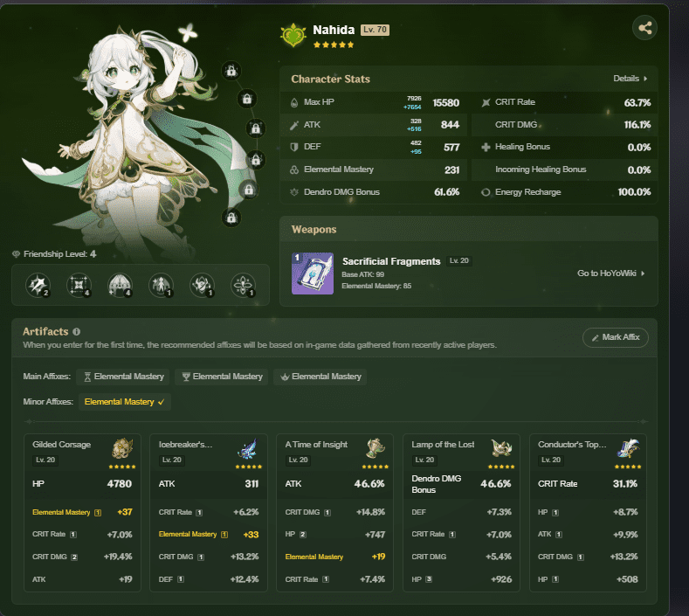Click the Conductor's Top Hat artifact icon
The width and height of the screenshot is (689, 616).
coord(628,448)
